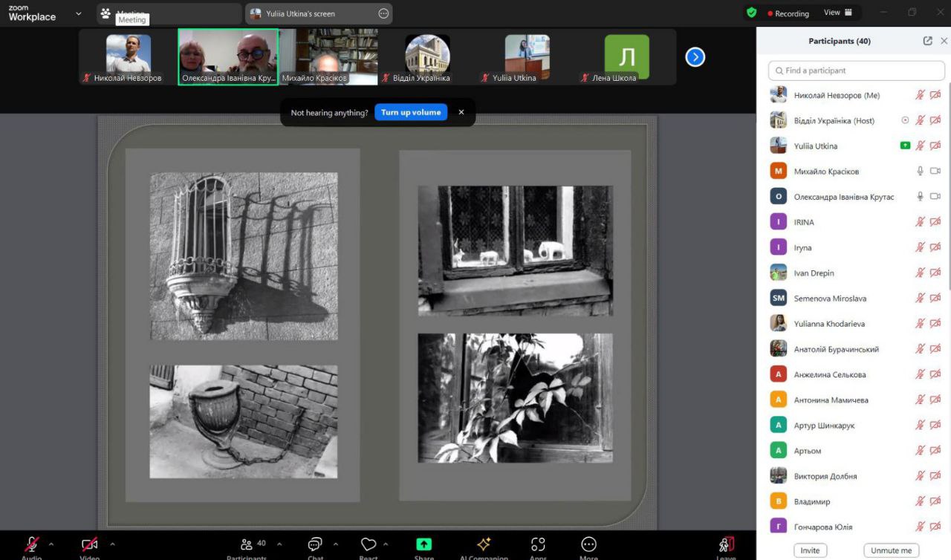The width and height of the screenshot is (951, 560).
Task: Click the Find a participant search field
Action: [856, 71]
